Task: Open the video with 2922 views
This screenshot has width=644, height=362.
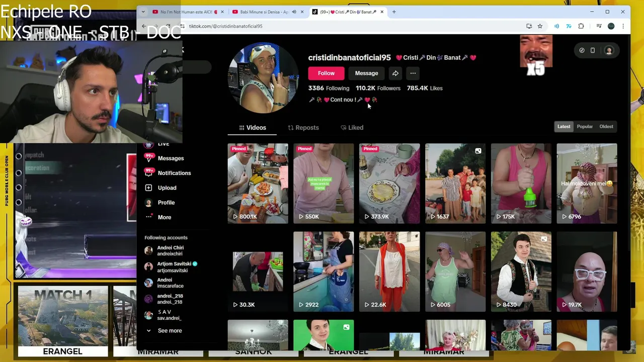Action: click(x=324, y=271)
